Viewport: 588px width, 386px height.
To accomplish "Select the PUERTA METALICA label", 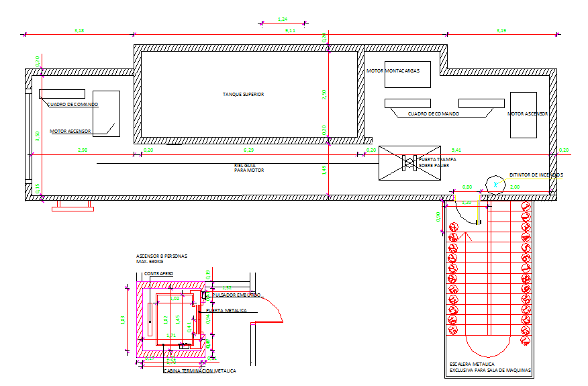I will pyautogui.click(x=227, y=311).
